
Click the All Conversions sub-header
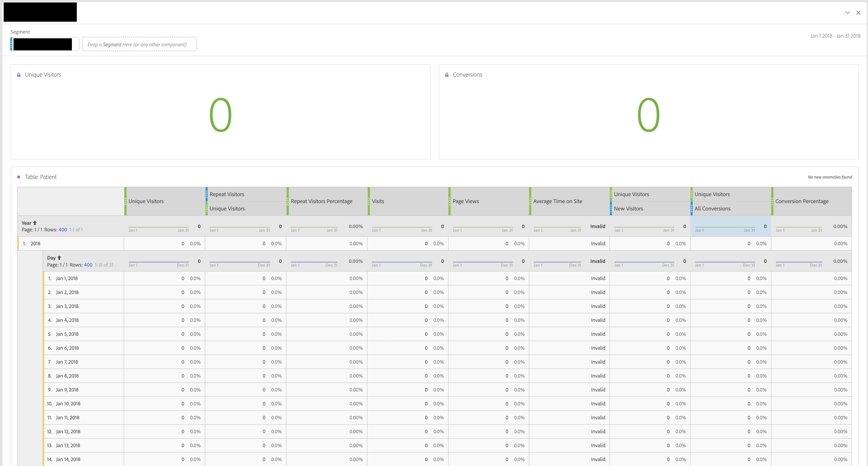(x=712, y=209)
